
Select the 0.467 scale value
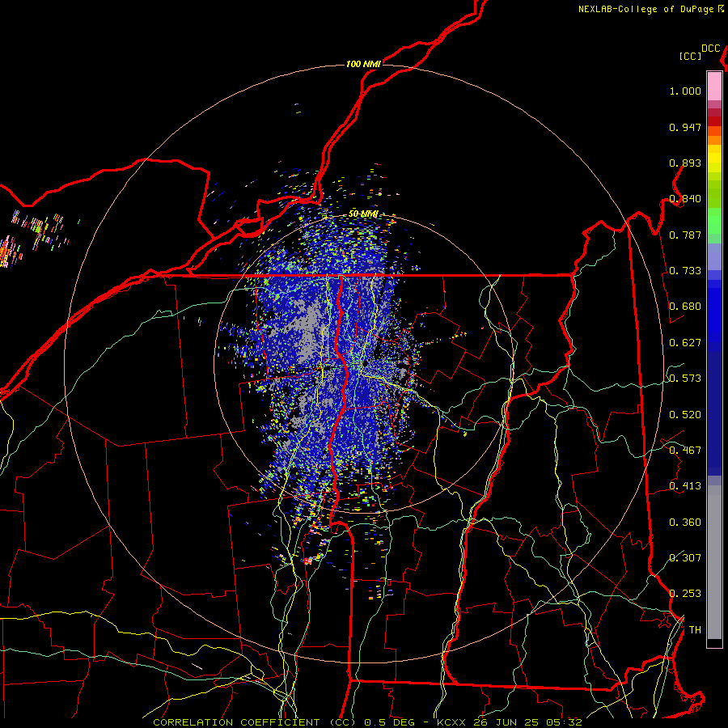(685, 451)
